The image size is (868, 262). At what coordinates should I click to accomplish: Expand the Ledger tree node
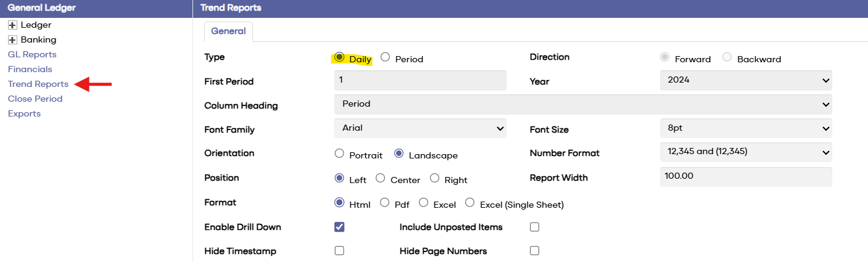[x=12, y=25]
